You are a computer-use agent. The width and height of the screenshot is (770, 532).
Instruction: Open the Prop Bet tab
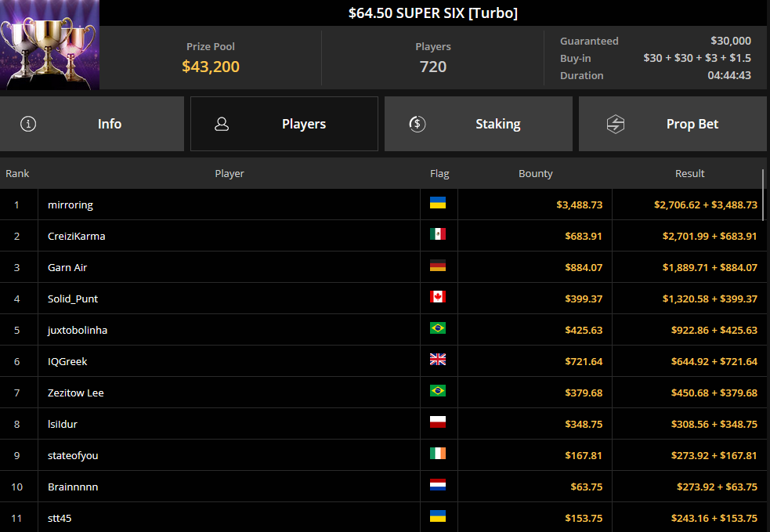tap(673, 124)
